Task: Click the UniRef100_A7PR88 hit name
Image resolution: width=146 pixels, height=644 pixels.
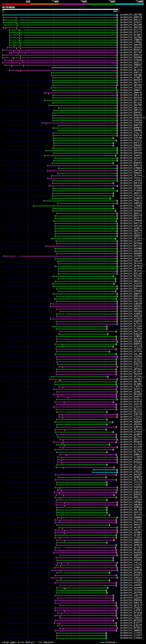Action: pos(131,221)
